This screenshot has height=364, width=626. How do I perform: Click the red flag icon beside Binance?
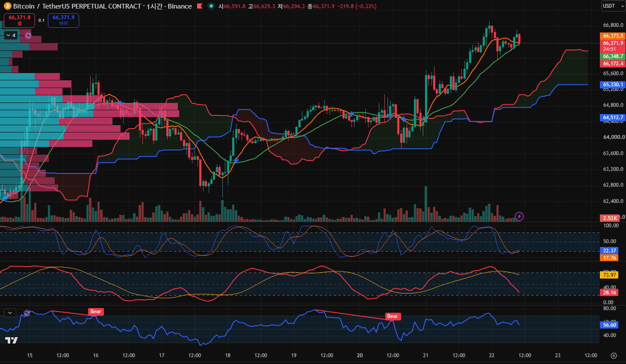(x=200, y=6)
